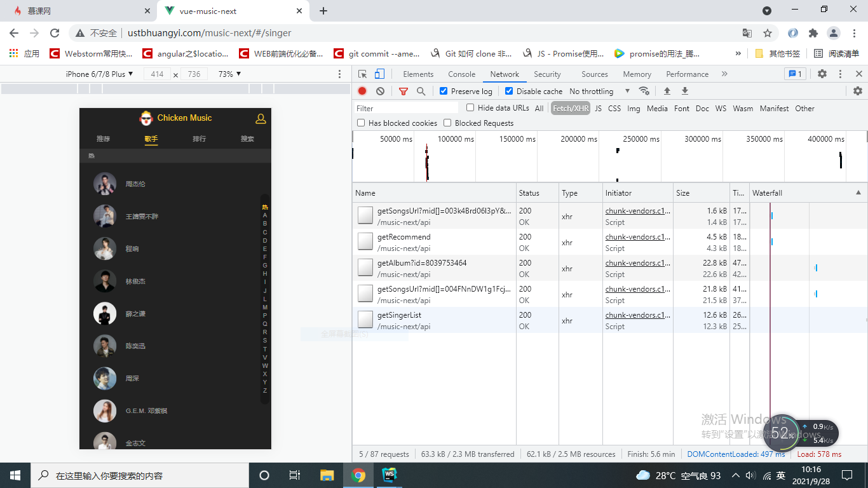This screenshot has width=868, height=488.
Task: Sort by Waterfall column arrow
Action: (x=858, y=193)
